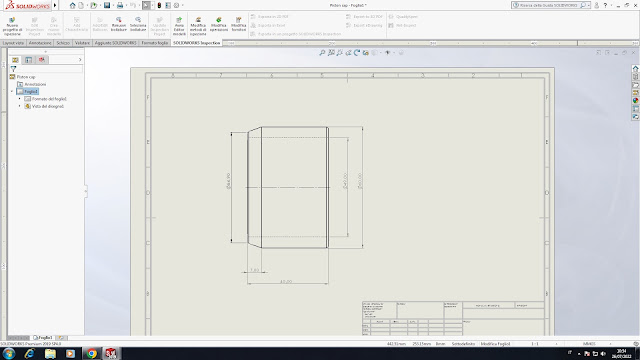Click Nuovo progetto di ispezione button

[x=12, y=26]
